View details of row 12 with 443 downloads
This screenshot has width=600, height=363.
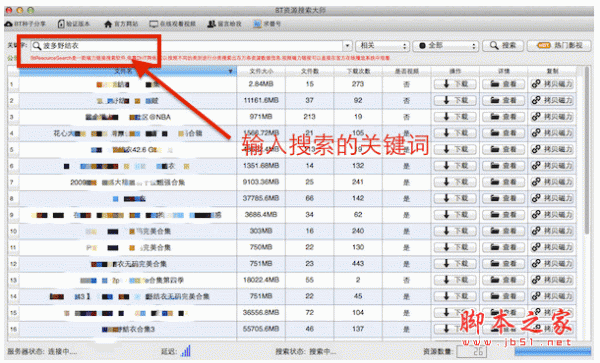pyautogui.click(x=503, y=264)
